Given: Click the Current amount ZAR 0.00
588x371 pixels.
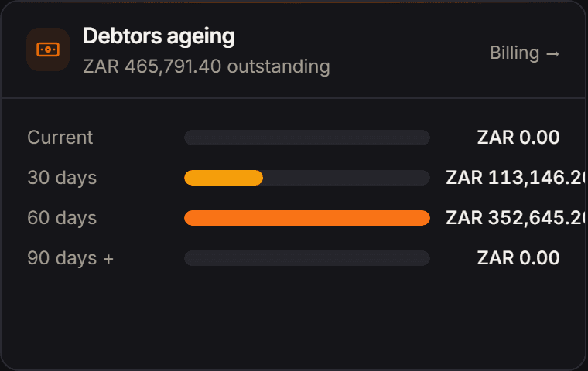Looking at the screenshot, I should coord(518,138).
